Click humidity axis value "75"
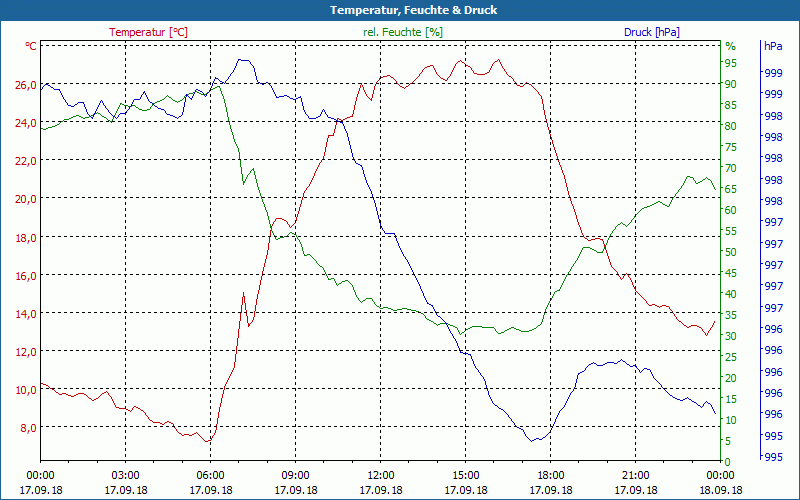Image resolution: width=800 pixels, height=500 pixels. coord(731,147)
